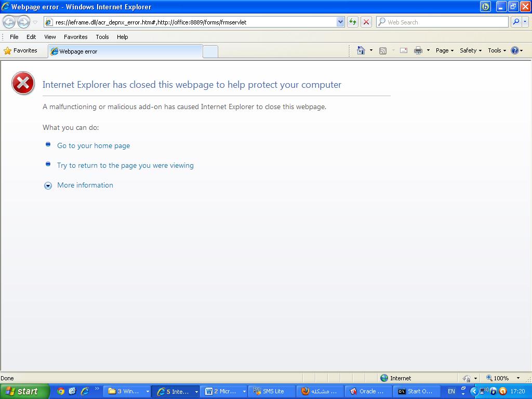
Task: Open the Help question mark icon
Action: [514, 50]
